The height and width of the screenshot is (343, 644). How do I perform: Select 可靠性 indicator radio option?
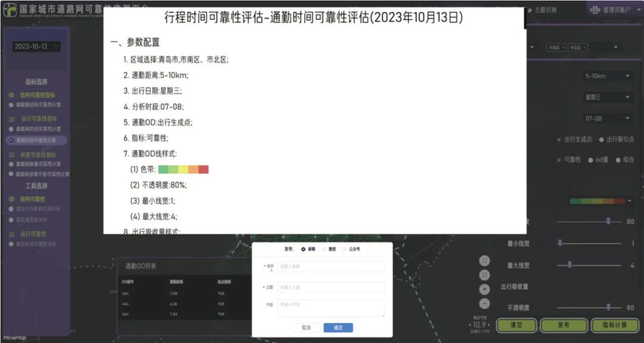[x=559, y=160]
